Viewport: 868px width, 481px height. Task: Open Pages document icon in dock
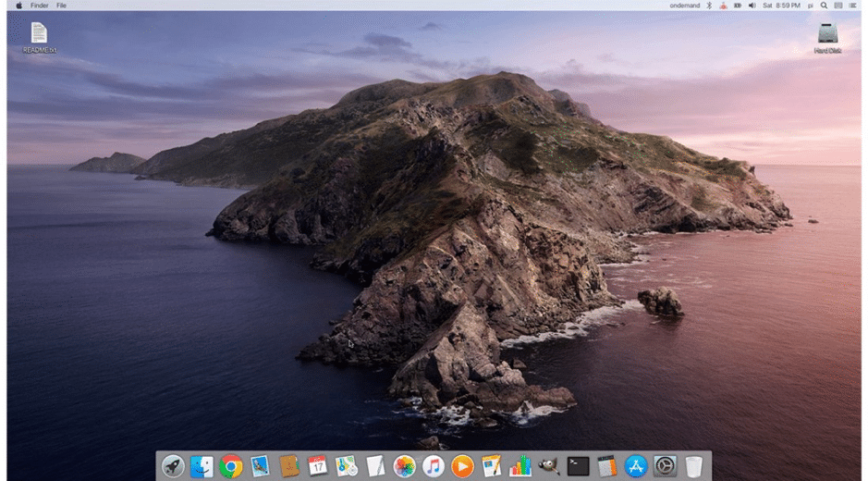click(x=491, y=466)
